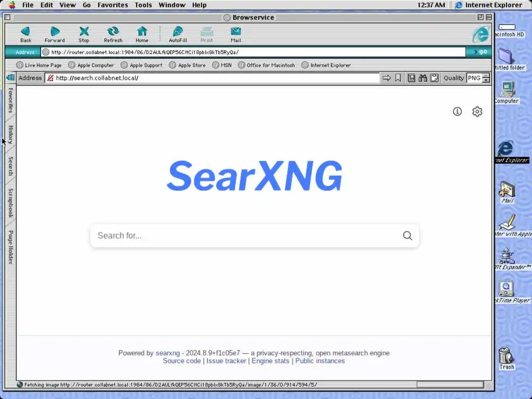Screen dimensions: 532x399
Task: Open the Favorites side tab
Action: pos(11,101)
